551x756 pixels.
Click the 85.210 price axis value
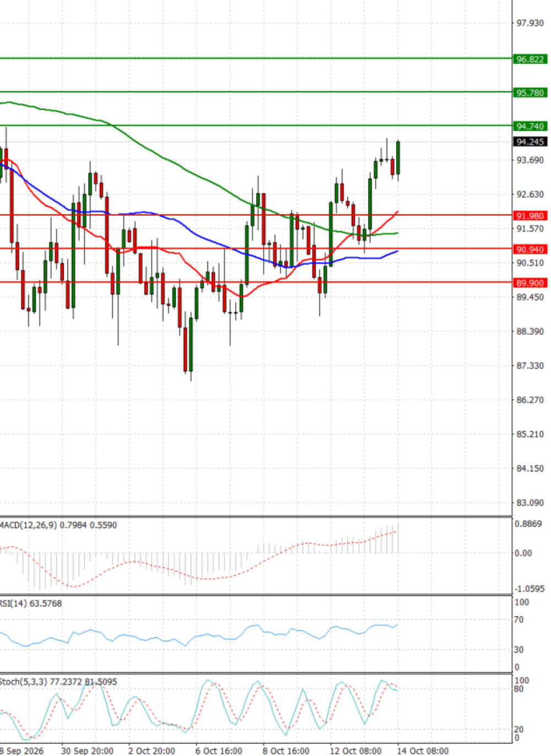pyautogui.click(x=530, y=434)
